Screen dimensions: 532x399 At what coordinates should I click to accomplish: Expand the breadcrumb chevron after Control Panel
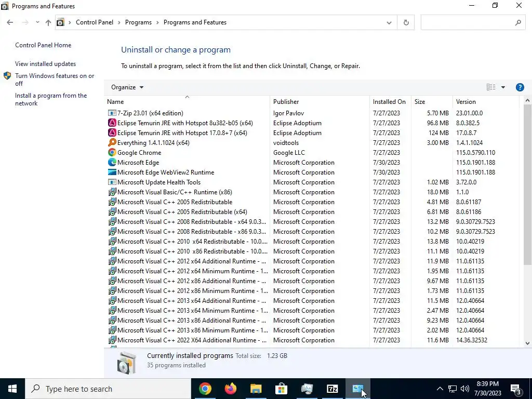(119, 22)
